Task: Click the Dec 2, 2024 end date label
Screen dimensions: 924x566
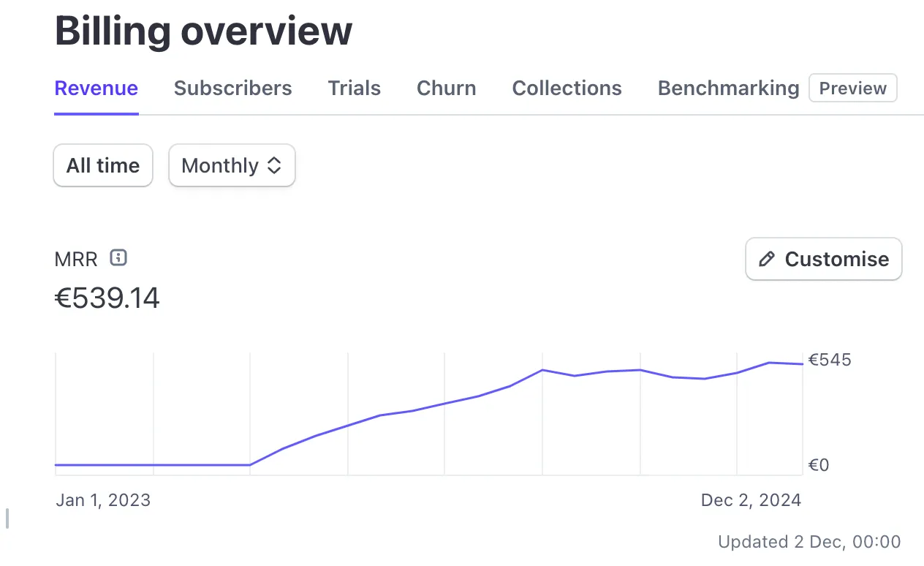Action: pyautogui.click(x=751, y=500)
